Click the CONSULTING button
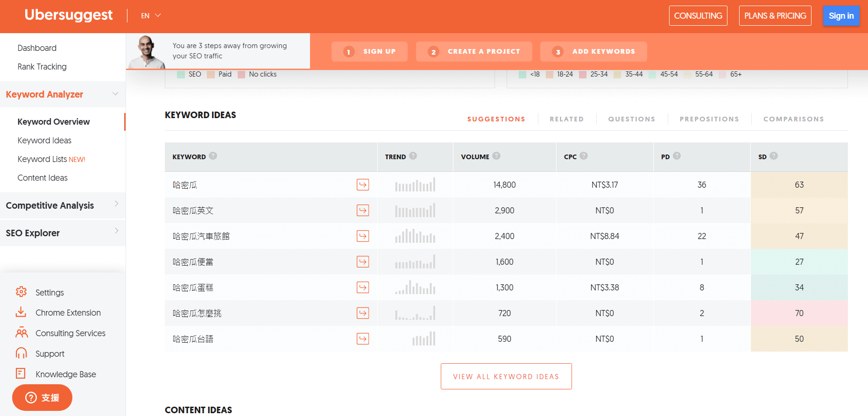 tap(698, 15)
